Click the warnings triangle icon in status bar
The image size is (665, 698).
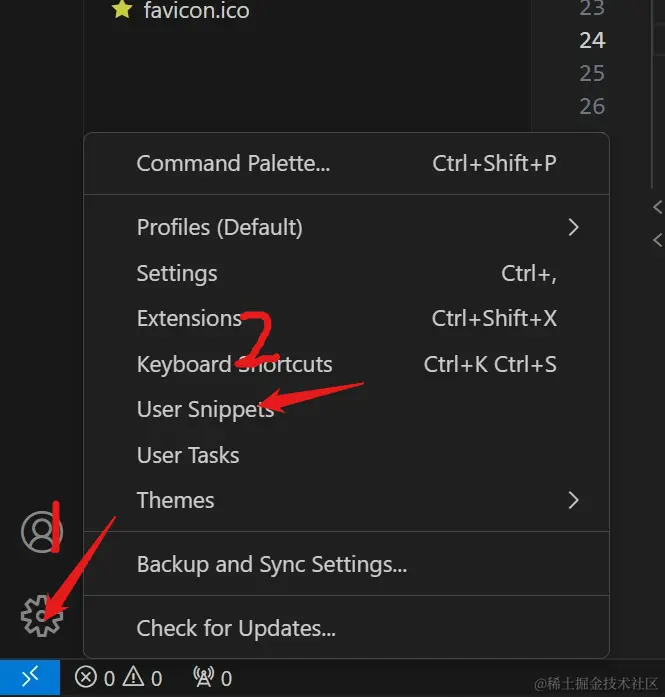(133, 678)
